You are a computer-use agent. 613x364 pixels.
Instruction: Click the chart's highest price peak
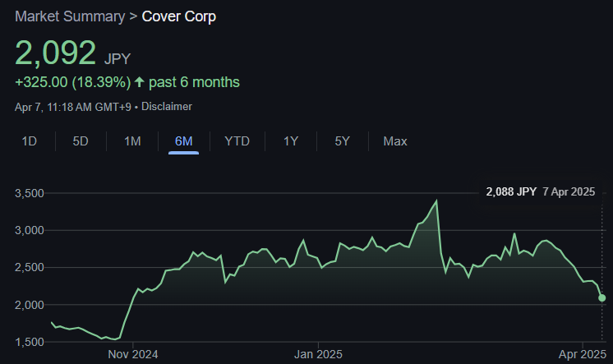(x=436, y=200)
